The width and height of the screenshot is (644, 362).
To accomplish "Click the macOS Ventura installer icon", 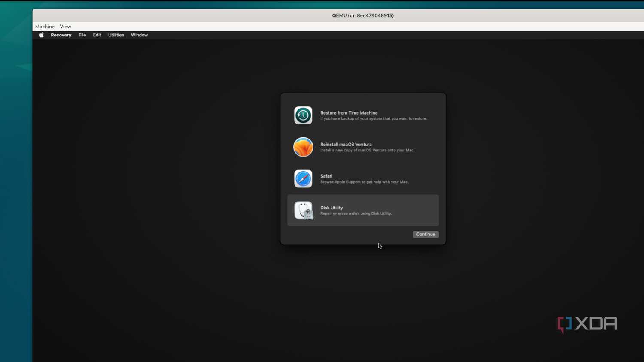I will [303, 147].
